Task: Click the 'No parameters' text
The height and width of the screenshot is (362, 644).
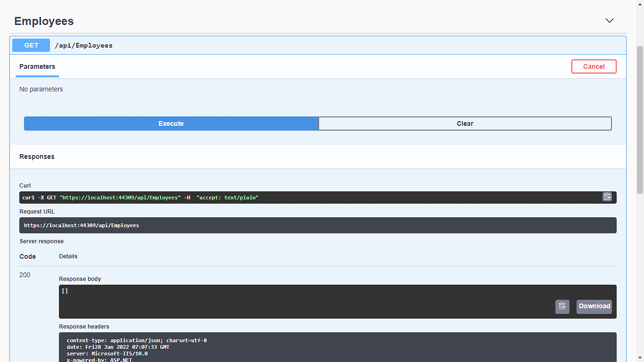Action: pyautogui.click(x=41, y=89)
